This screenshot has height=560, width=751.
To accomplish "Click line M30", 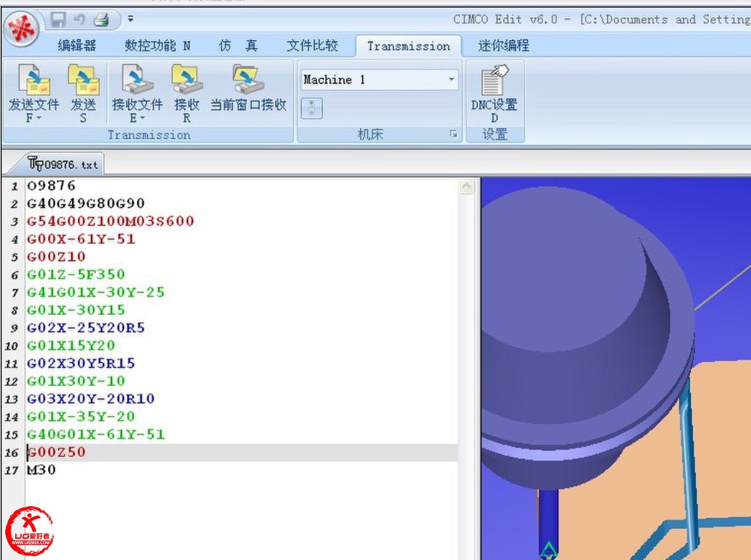I will point(41,470).
